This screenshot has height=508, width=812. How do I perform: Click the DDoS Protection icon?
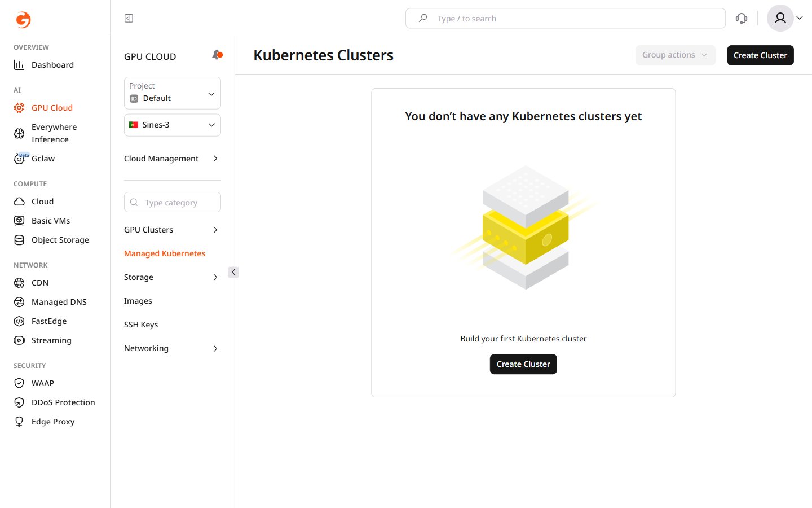click(19, 402)
